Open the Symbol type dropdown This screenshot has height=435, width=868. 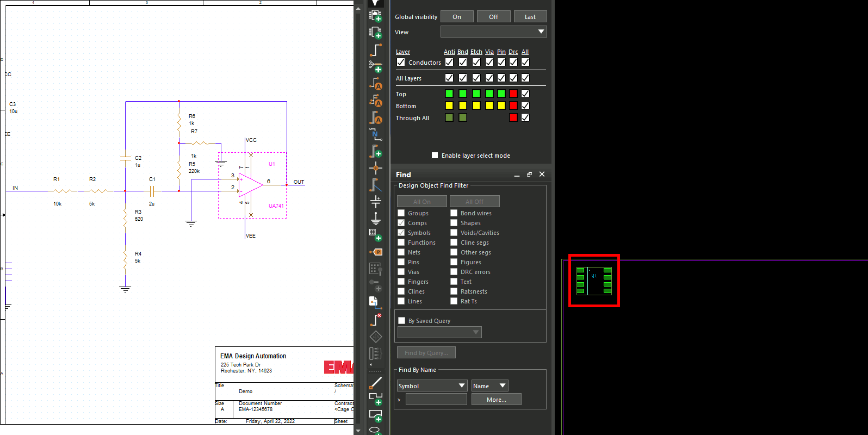[432, 386]
